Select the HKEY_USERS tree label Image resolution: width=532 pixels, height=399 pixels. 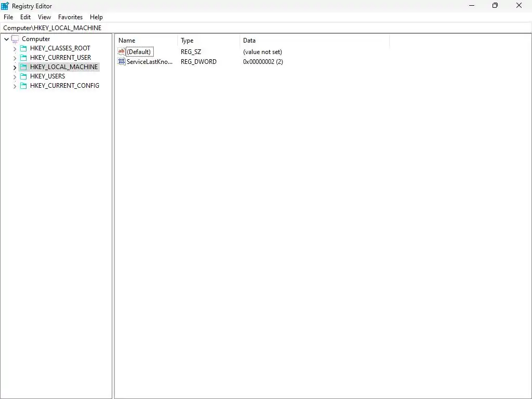[47, 76]
